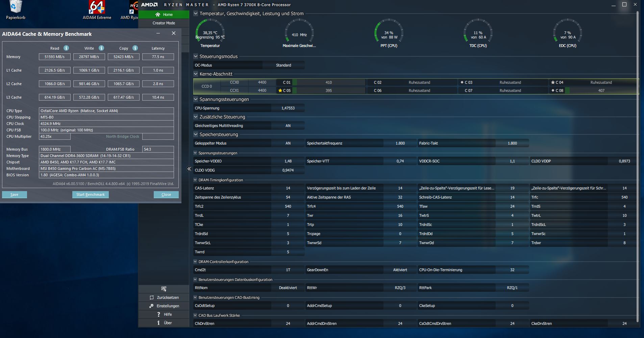Screen dimensions: 644x338
Task: Click the Fabric-Takt value
Action: point(512,143)
